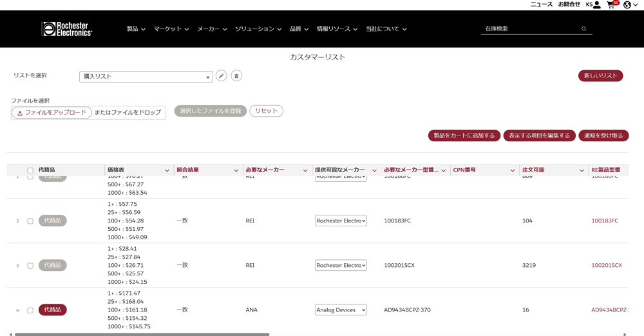Click 表示する項目を編集する button
Image resolution: width=644 pixels, height=336 pixels.
[539, 135]
